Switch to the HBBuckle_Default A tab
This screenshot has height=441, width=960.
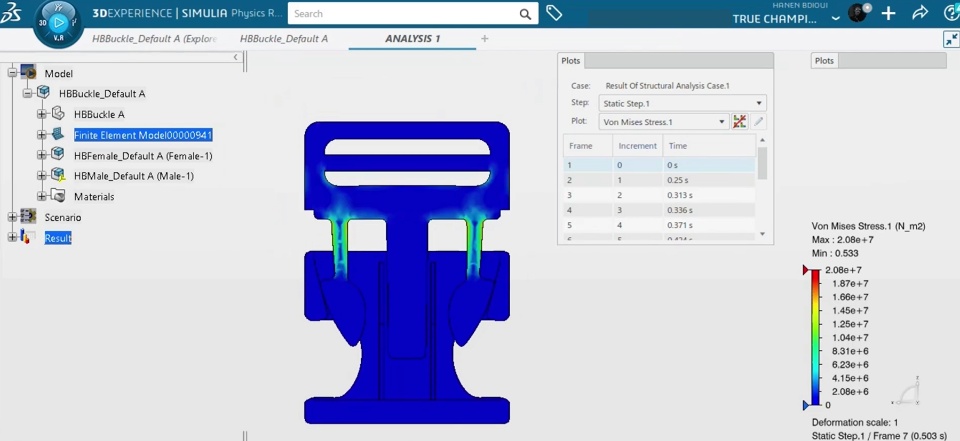click(x=283, y=39)
